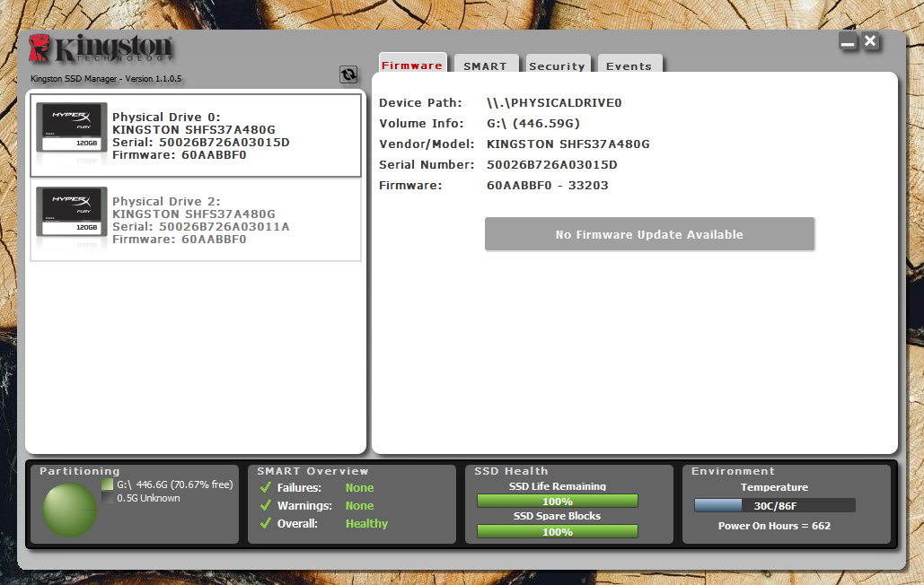This screenshot has height=585, width=924.
Task: Click serial number value in details panel
Action: [x=552, y=165]
